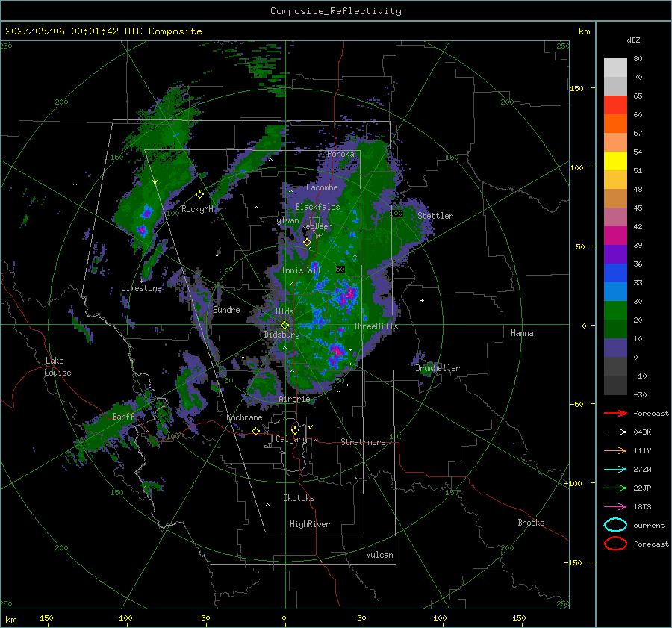Click the white plus marker west of Hanna

pos(422,300)
